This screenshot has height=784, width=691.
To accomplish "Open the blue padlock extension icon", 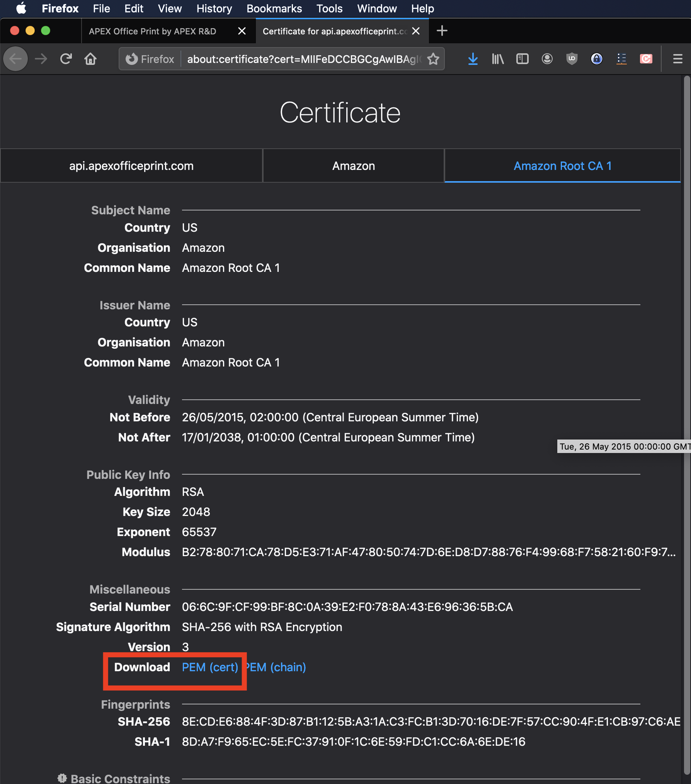I will 597,59.
